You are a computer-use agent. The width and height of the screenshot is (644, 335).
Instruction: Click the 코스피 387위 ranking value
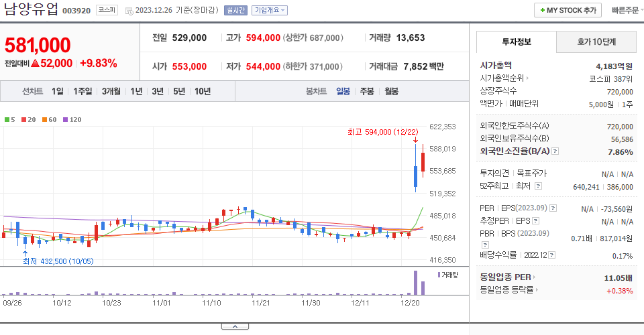point(610,79)
